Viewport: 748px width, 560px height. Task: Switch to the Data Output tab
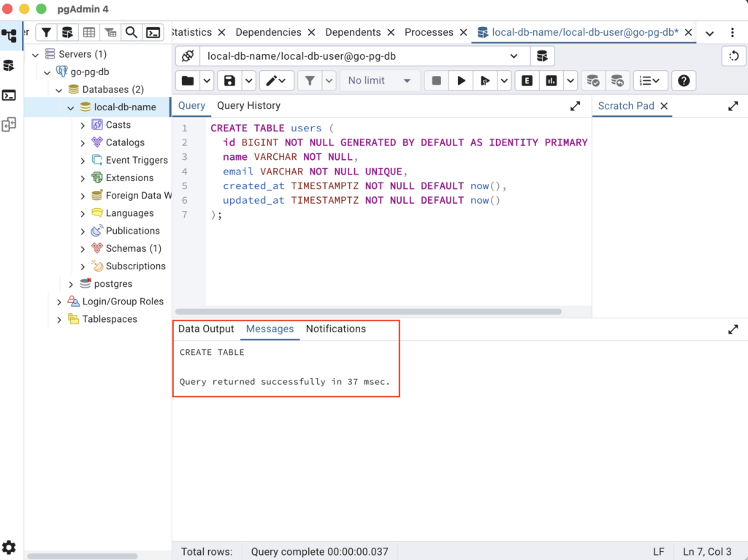pyautogui.click(x=206, y=329)
